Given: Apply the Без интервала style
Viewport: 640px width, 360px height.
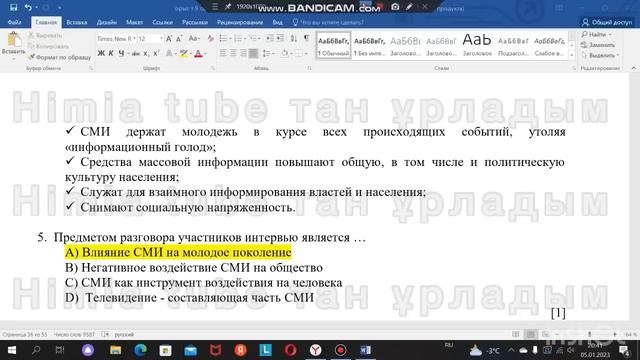Looking at the screenshot, I should coord(369,45).
